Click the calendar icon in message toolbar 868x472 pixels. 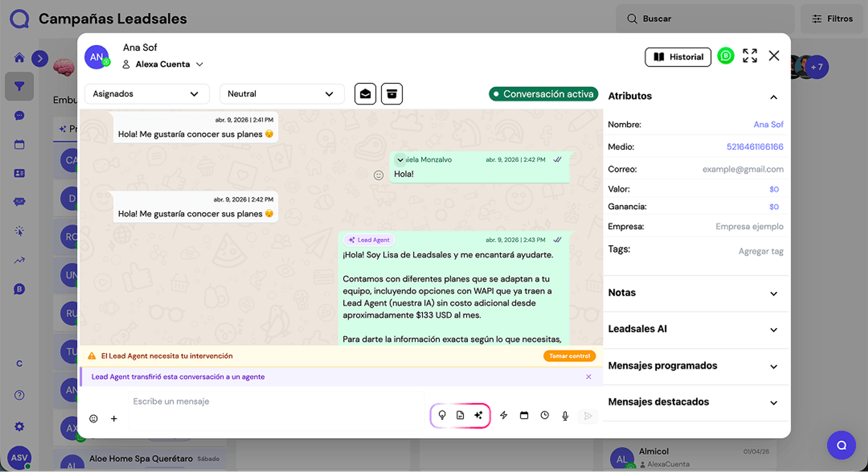[x=524, y=415]
